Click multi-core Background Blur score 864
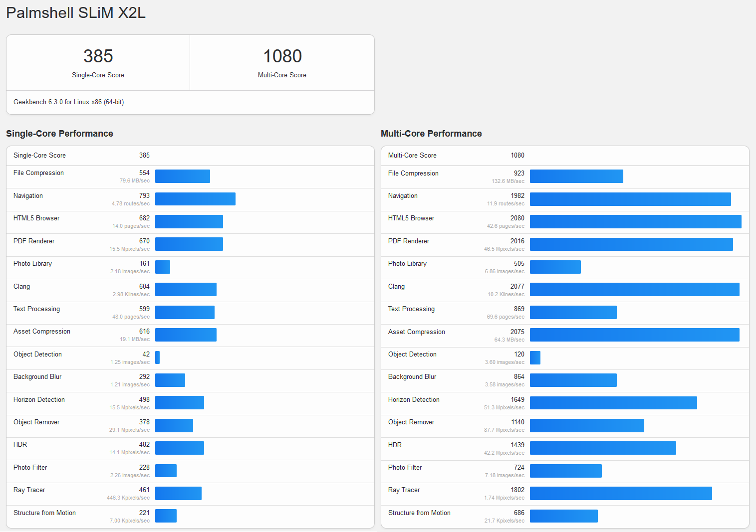 [x=519, y=376]
